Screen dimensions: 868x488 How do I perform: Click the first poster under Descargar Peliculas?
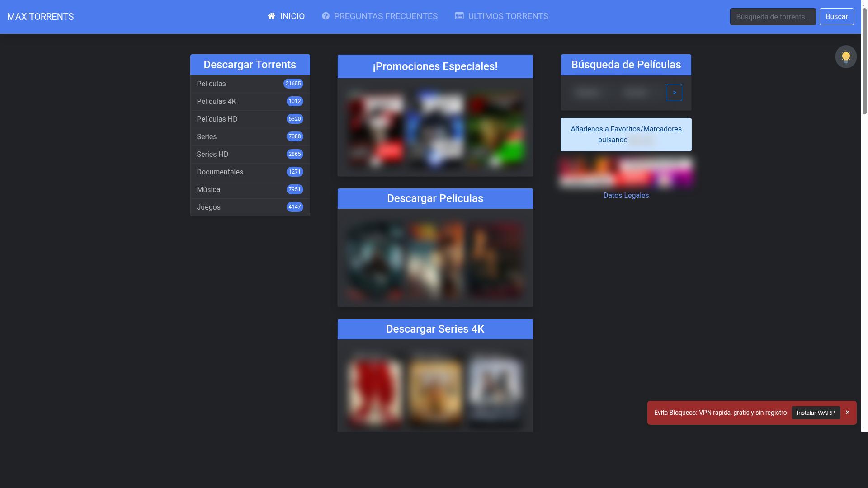coord(375,260)
